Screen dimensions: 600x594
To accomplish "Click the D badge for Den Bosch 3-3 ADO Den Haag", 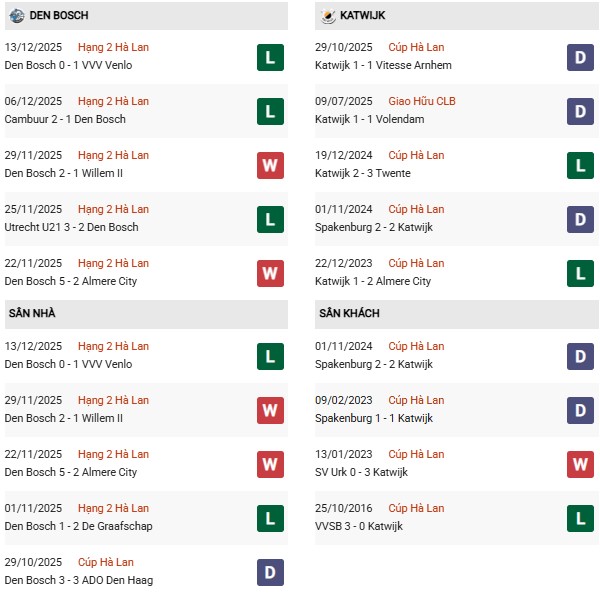I will 270,572.
